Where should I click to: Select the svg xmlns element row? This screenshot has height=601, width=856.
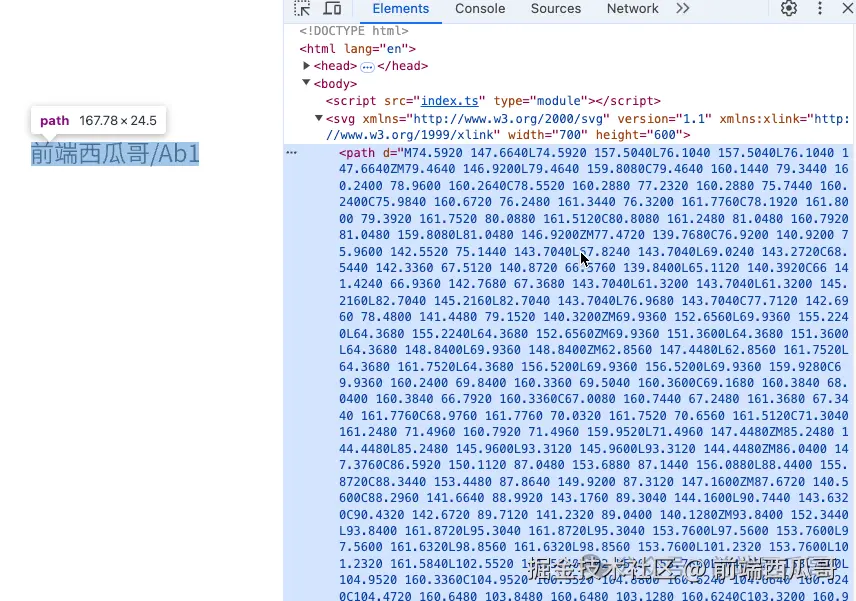pos(587,127)
